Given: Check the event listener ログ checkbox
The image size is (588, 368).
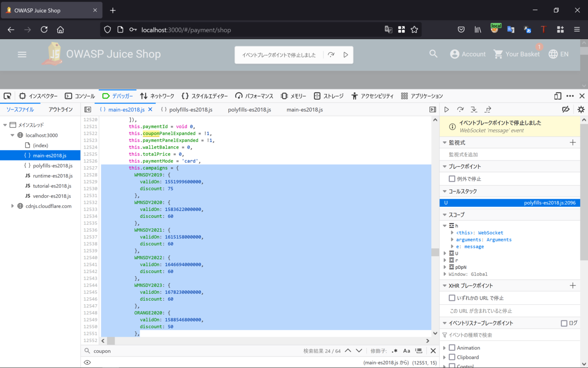Looking at the screenshot, I should (x=564, y=323).
